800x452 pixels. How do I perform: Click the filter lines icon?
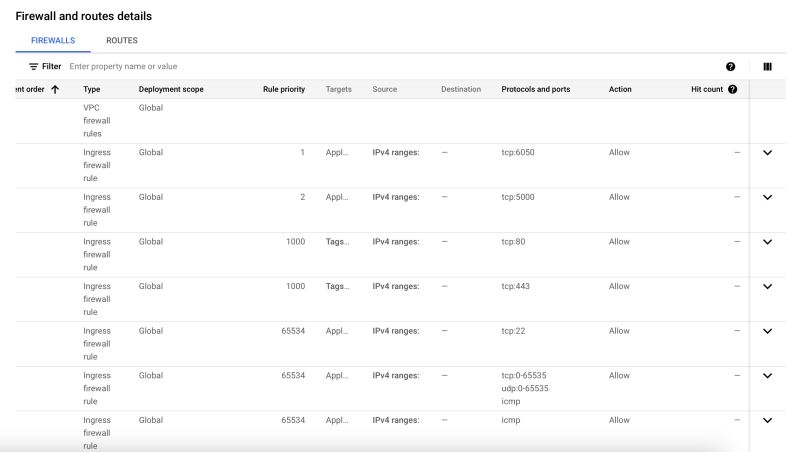tap(34, 66)
